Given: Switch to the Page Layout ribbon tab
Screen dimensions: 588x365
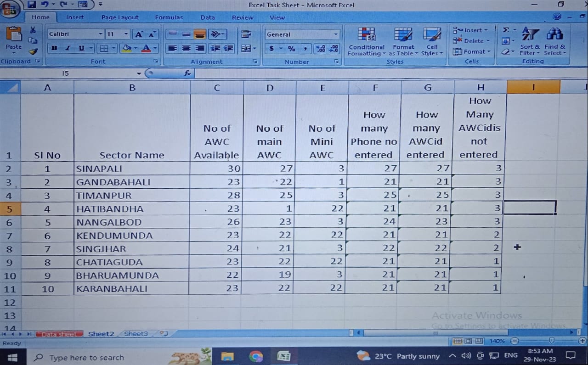Looking at the screenshot, I should (x=119, y=17).
